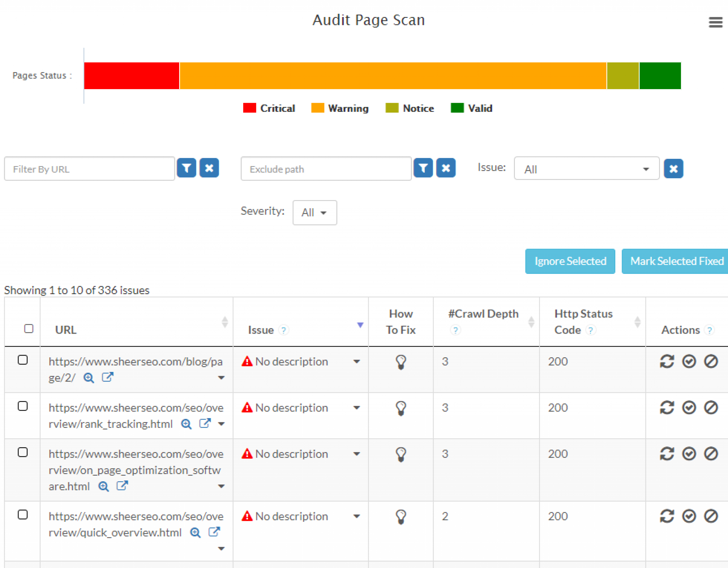Viewport: 728px width, 568px height.
Task: Check the box for blog/page/2 row
Action: pos(23,360)
